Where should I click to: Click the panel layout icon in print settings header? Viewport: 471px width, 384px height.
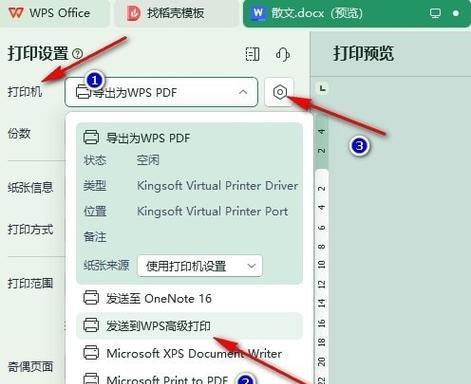[x=252, y=54]
